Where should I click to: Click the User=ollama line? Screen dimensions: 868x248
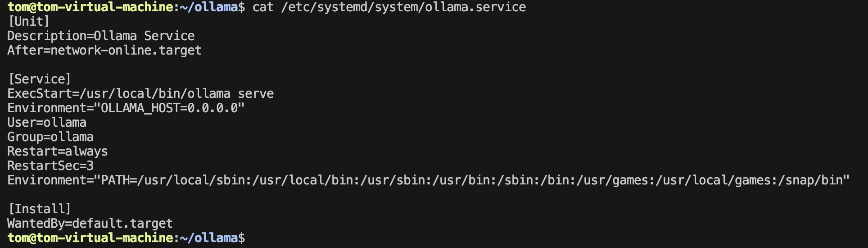47,123
